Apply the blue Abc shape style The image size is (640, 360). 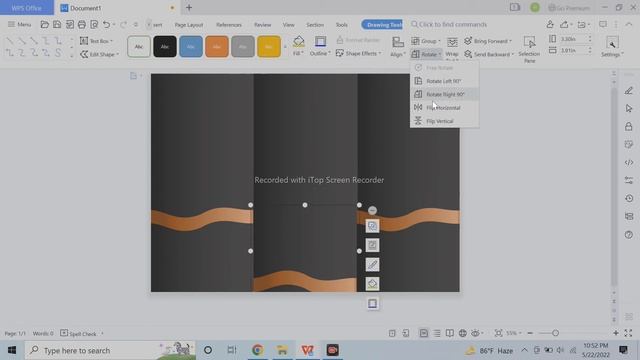(x=191, y=47)
